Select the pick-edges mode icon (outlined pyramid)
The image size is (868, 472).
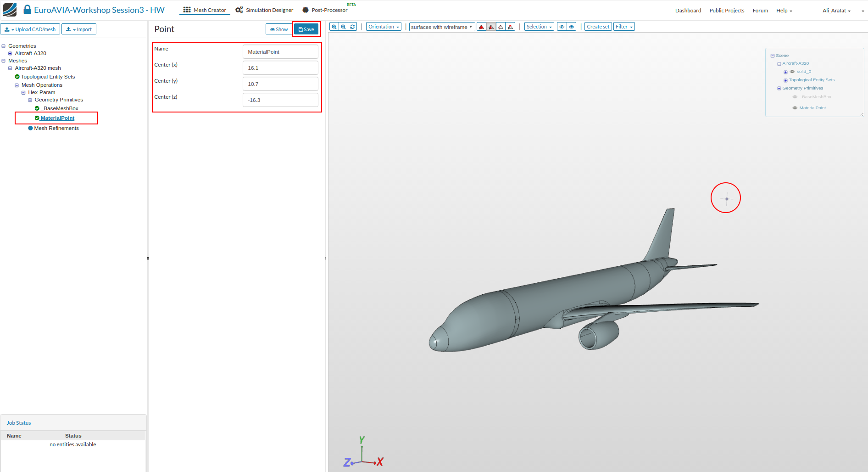coord(501,27)
